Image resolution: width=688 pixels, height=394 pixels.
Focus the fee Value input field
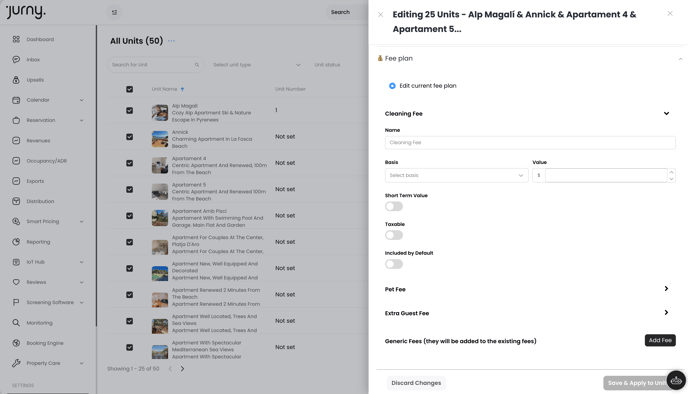[x=606, y=175]
